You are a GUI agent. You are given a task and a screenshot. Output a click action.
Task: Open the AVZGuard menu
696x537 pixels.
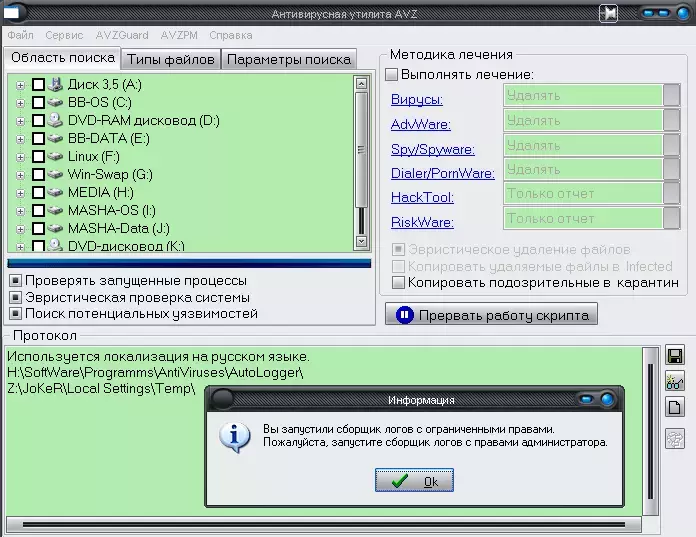coord(122,35)
